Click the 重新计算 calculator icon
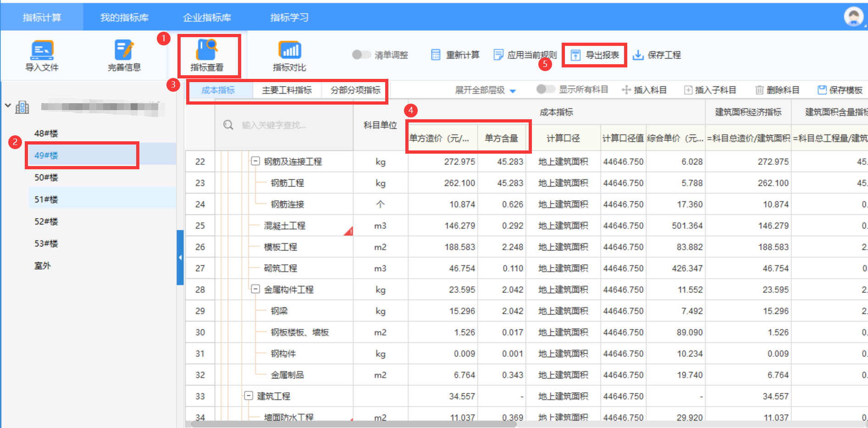The width and height of the screenshot is (868, 428). pyautogui.click(x=436, y=55)
